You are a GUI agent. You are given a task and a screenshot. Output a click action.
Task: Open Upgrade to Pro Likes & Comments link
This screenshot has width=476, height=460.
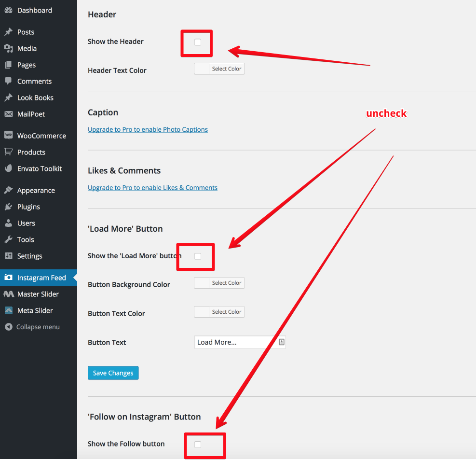[x=153, y=187]
